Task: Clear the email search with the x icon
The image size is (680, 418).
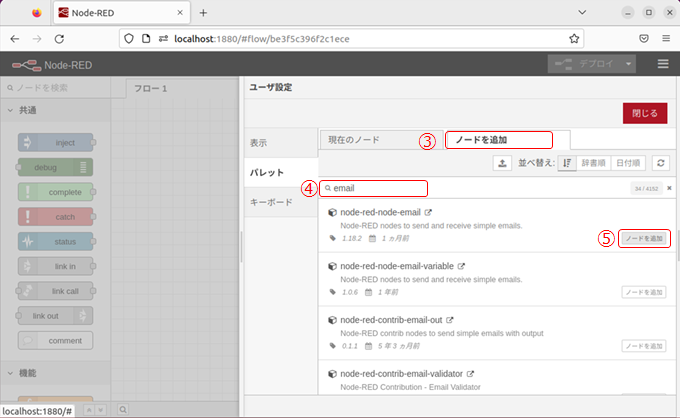Action: click(669, 188)
